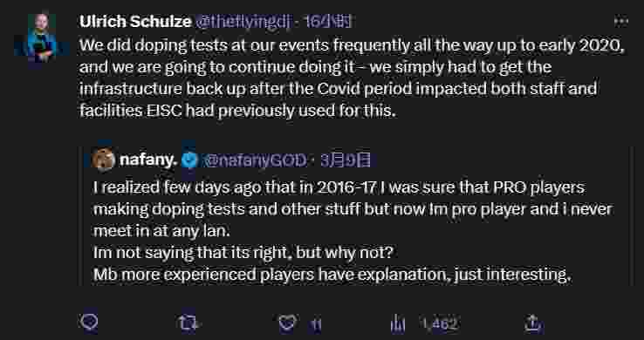Click the quoted line 'but why not?'
Image resolution: width=644 pixels, height=340 pixels.
345,253
